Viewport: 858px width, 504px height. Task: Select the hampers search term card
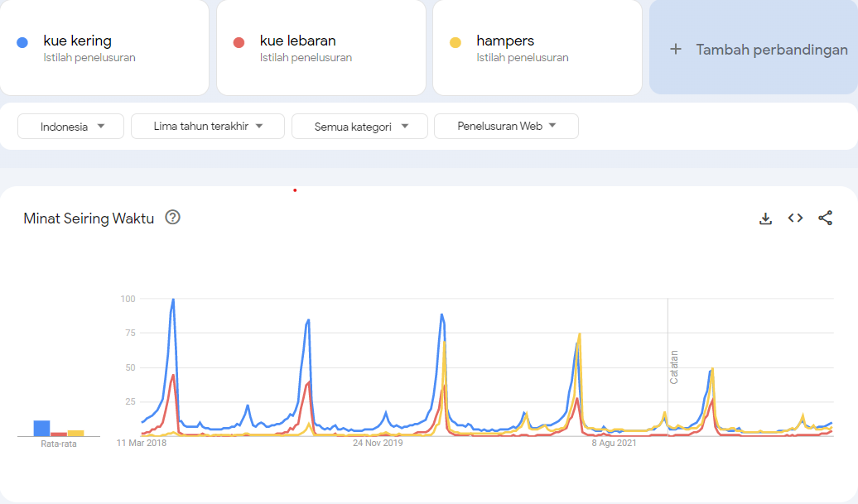537,47
